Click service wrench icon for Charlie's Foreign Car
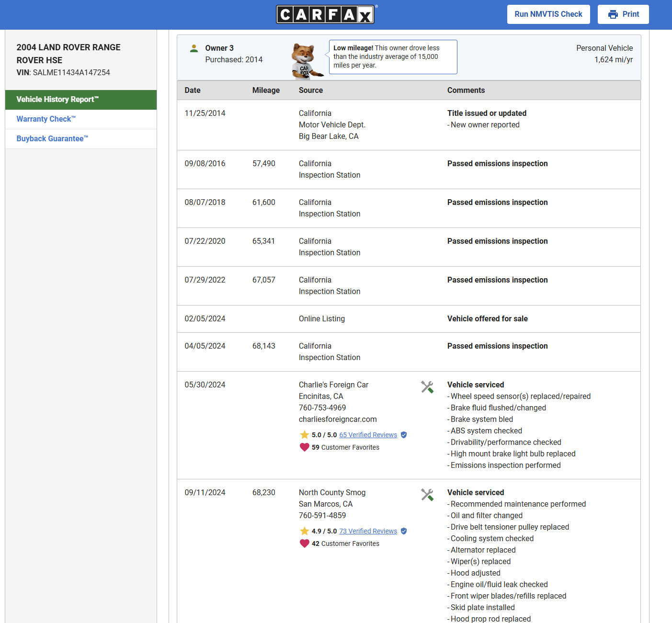Viewport: 672px width, 623px height. click(x=427, y=387)
